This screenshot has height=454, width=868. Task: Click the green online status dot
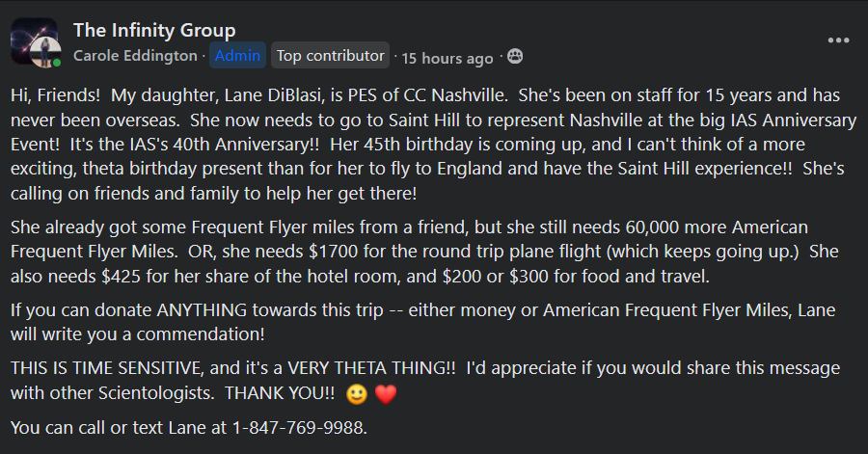click(x=58, y=63)
